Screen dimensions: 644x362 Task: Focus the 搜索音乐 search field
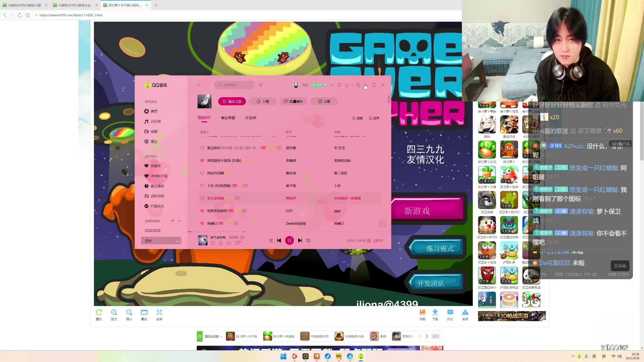coord(234,85)
